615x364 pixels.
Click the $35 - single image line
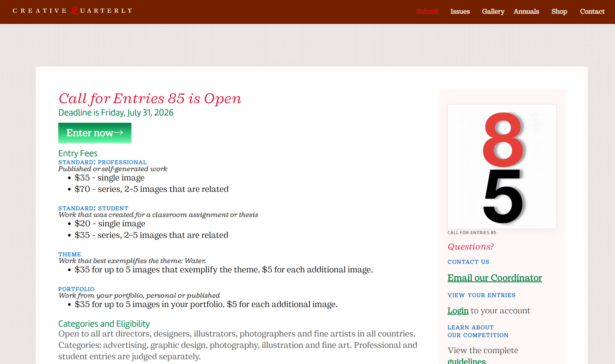(x=110, y=178)
